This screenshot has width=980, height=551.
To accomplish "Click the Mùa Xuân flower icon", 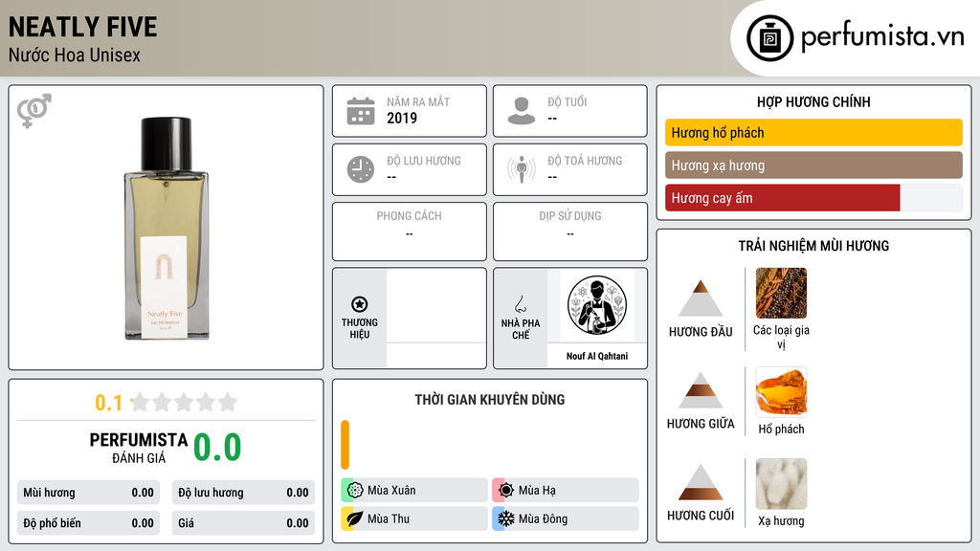I will click(x=355, y=491).
